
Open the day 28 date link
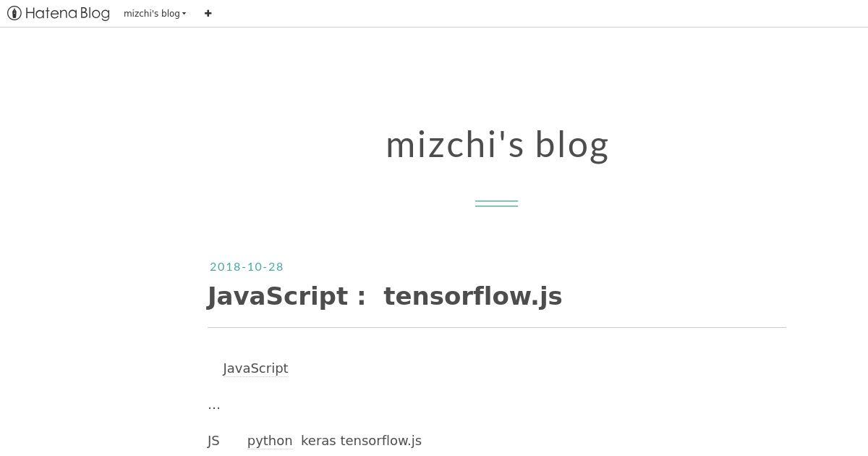(x=275, y=266)
